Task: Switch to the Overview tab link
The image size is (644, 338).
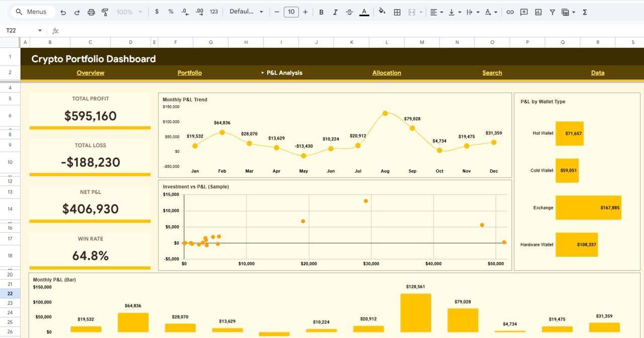Action: point(90,73)
